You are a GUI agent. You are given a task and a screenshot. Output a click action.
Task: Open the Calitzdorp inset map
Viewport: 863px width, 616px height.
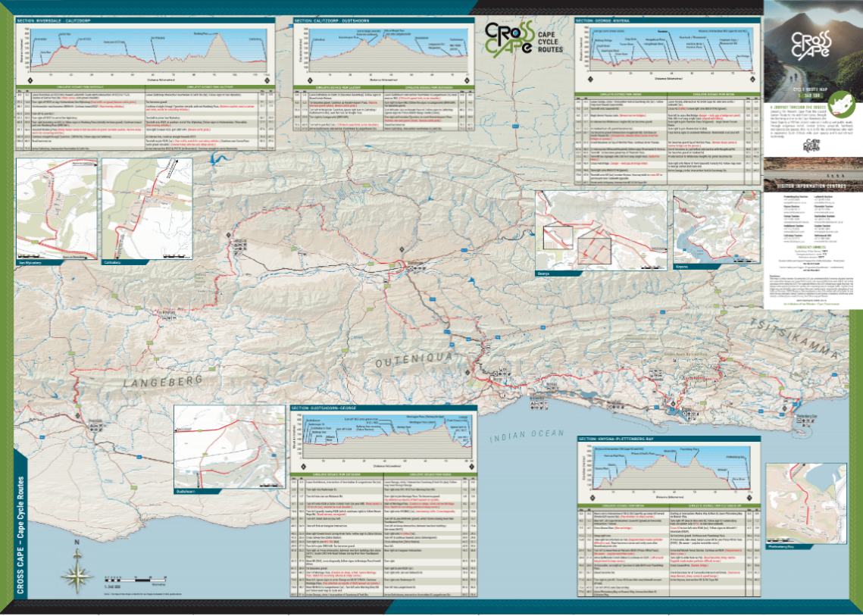pos(147,209)
